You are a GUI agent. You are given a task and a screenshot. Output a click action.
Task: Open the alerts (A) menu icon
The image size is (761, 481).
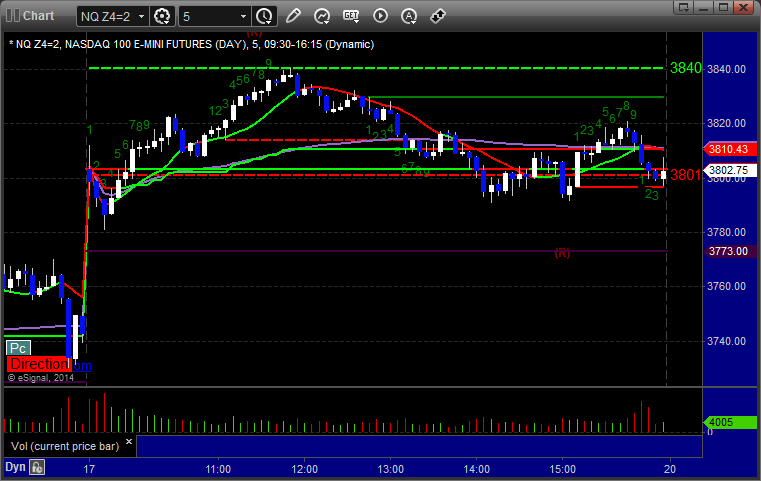[409, 16]
